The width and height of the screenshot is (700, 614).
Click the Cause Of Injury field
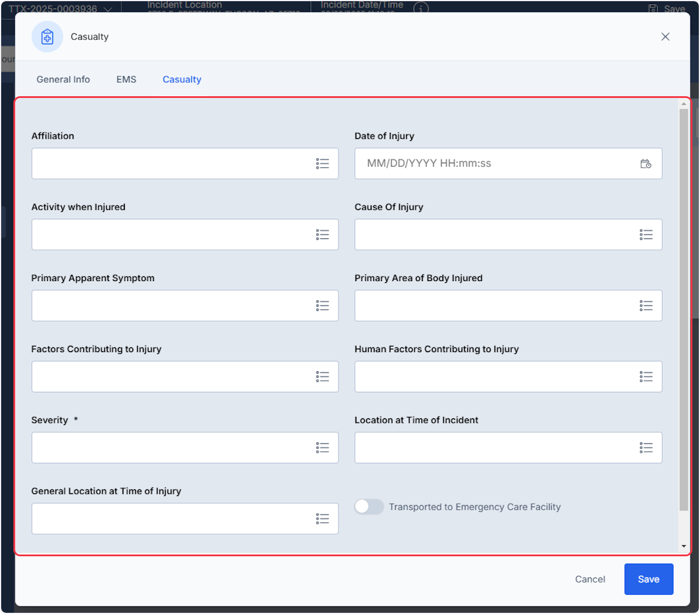(508, 235)
